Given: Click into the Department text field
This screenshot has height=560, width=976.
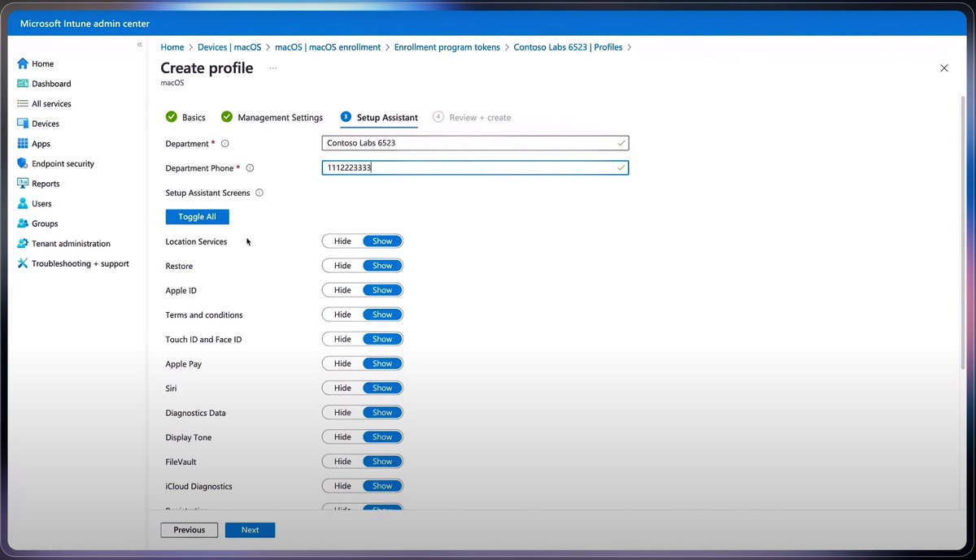Looking at the screenshot, I should point(476,143).
